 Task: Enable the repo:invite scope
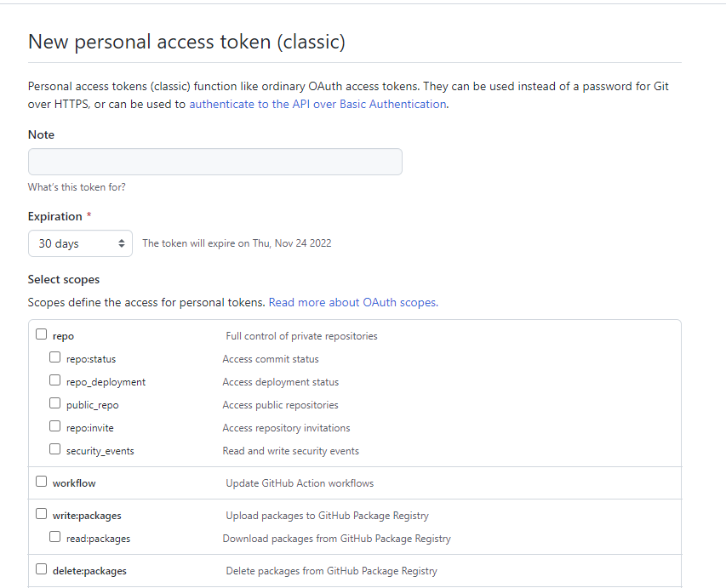(55, 426)
